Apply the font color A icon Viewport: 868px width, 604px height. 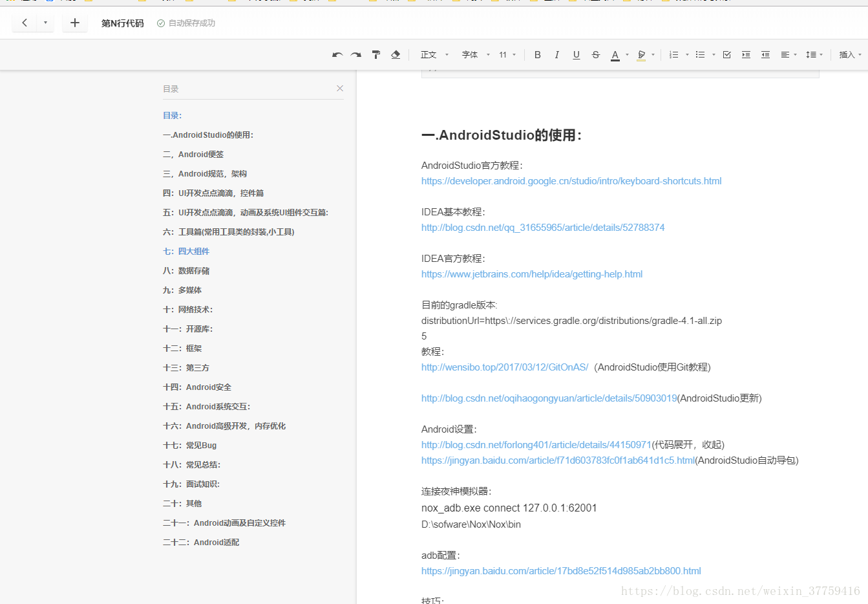615,55
